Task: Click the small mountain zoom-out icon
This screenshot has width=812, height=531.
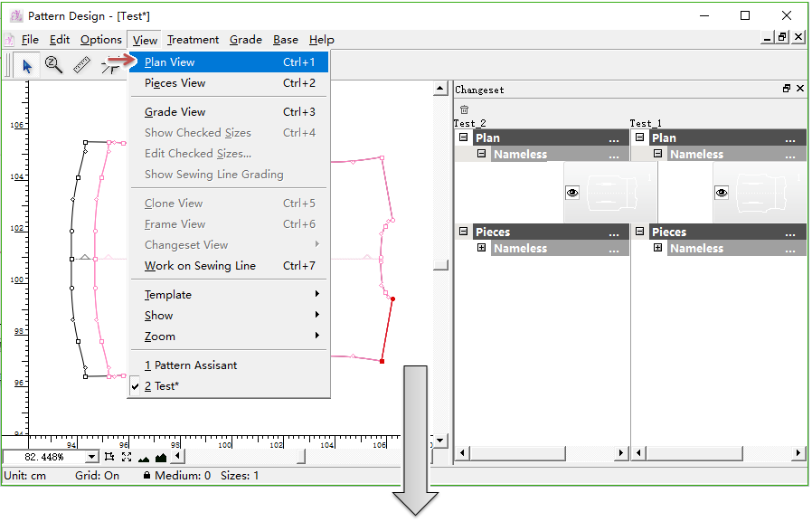Action: pos(144,459)
